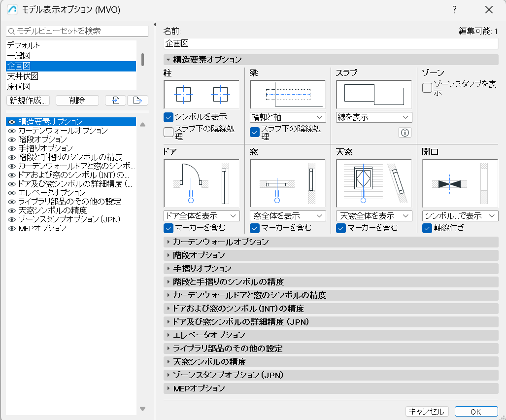The height and width of the screenshot is (420, 506).
Task: Click the キャンセル button
Action: 427,411
